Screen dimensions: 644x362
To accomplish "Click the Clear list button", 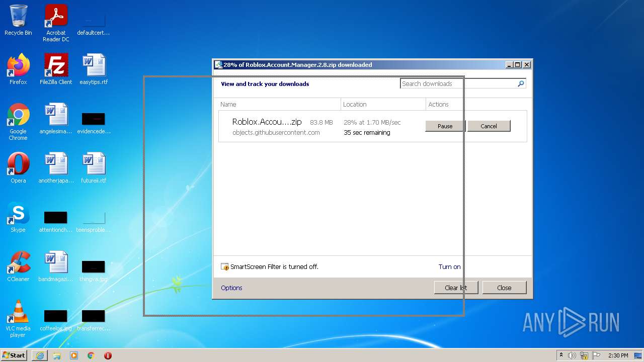I will click(x=456, y=288).
